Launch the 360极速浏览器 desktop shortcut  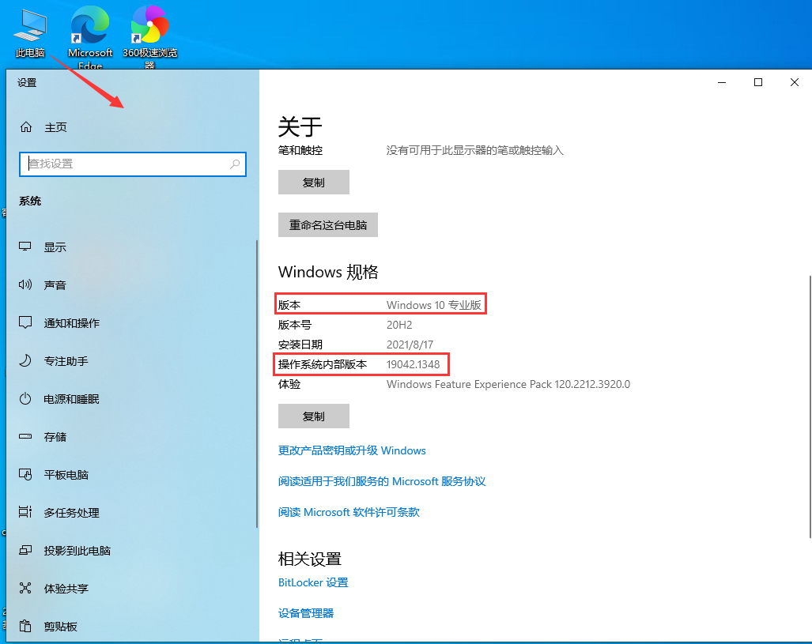(149, 36)
